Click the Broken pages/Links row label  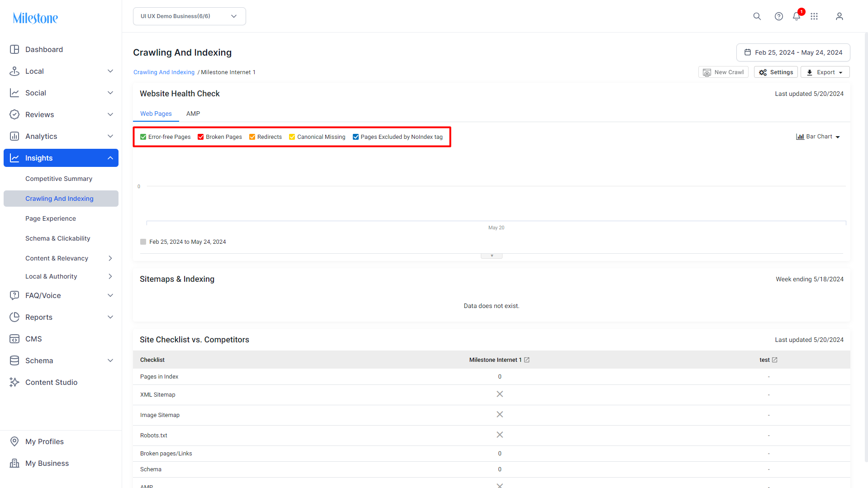pyautogui.click(x=166, y=454)
